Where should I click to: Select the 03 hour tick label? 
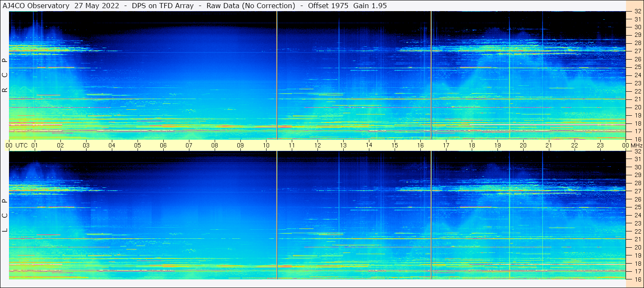pyautogui.click(x=86, y=145)
